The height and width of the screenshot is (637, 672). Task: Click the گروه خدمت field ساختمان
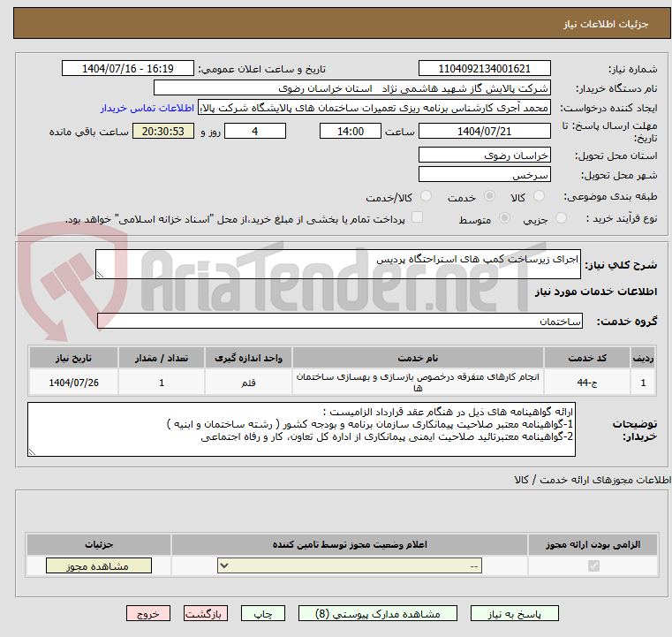tap(339, 321)
